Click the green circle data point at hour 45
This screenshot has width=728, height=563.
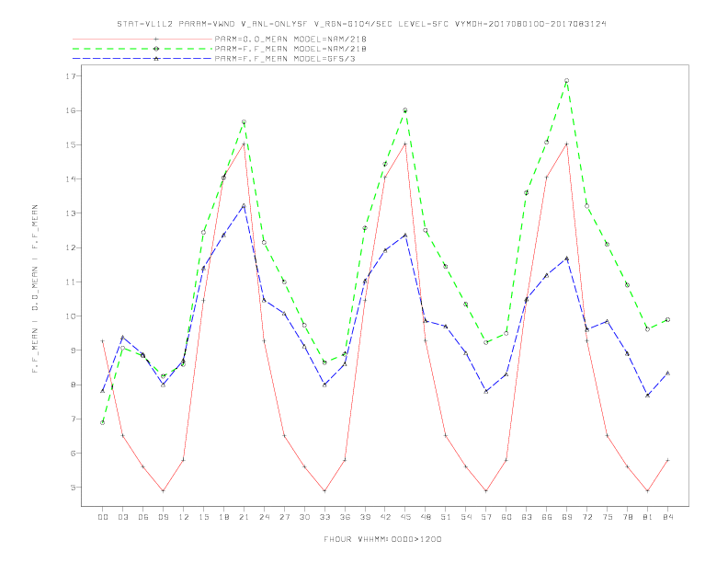click(x=404, y=110)
